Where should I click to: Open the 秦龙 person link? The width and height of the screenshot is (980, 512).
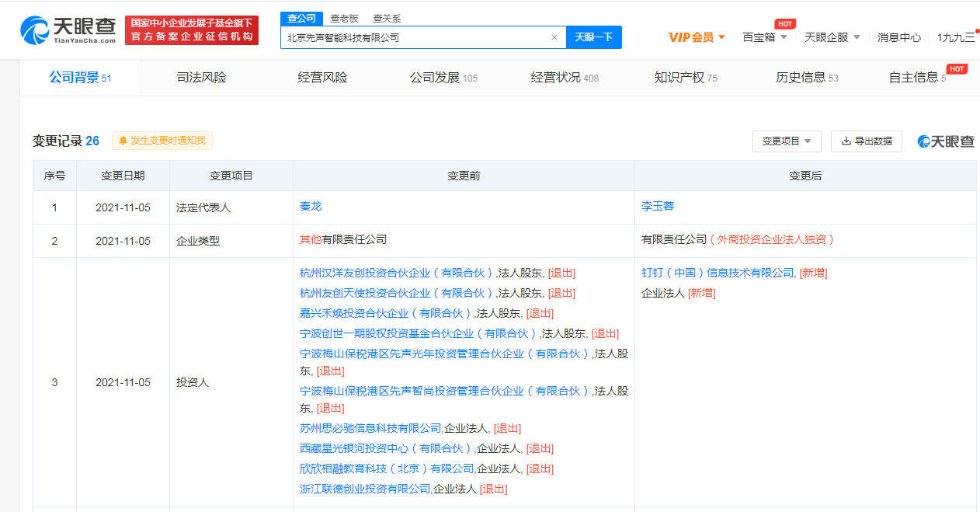coord(311,207)
